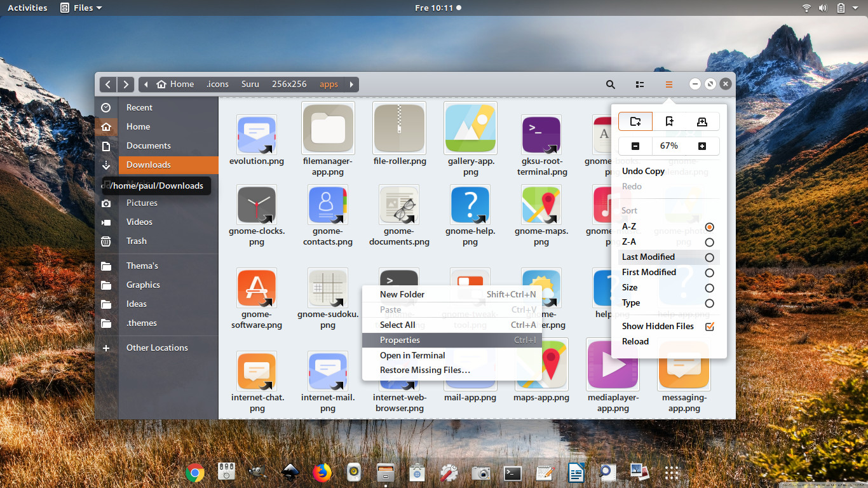Go forward with the right arrow button
The image size is (868, 488).
pos(126,84)
